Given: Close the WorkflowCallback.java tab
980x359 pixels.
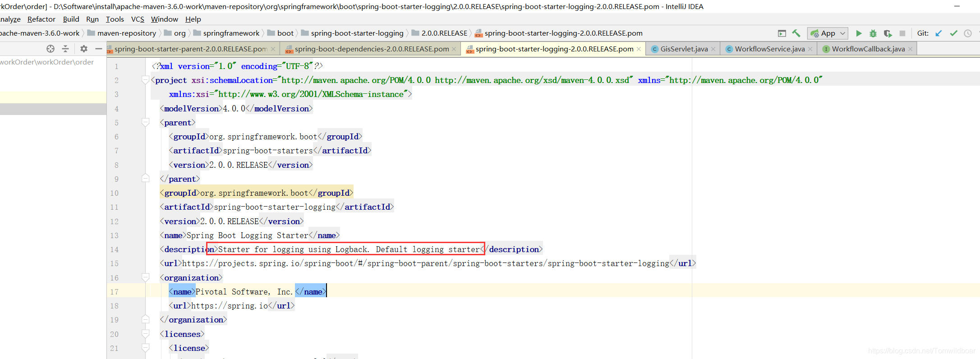Looking at the screenshot, I should (910, 49).
